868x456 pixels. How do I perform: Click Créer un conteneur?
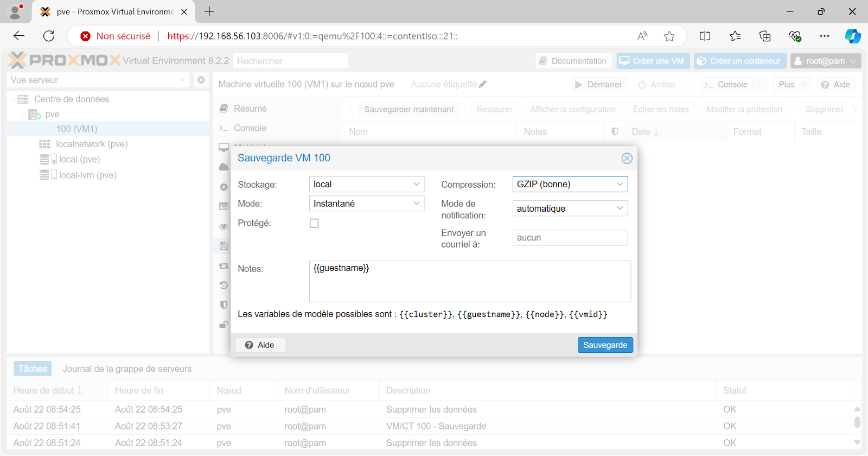tap(740, 61)
